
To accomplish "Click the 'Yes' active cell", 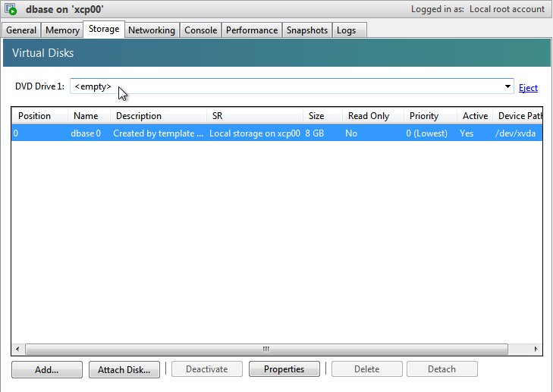I will click(467, 133).
